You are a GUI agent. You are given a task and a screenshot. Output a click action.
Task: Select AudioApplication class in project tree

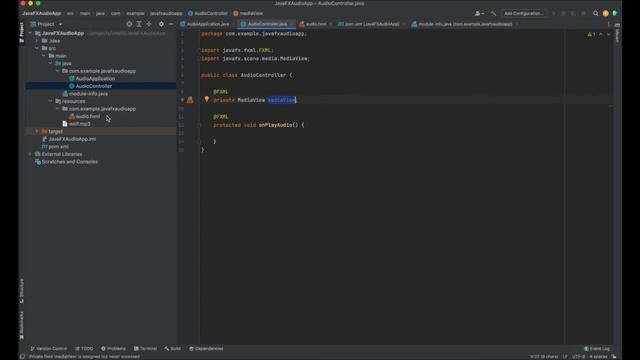tap(91, 78)
